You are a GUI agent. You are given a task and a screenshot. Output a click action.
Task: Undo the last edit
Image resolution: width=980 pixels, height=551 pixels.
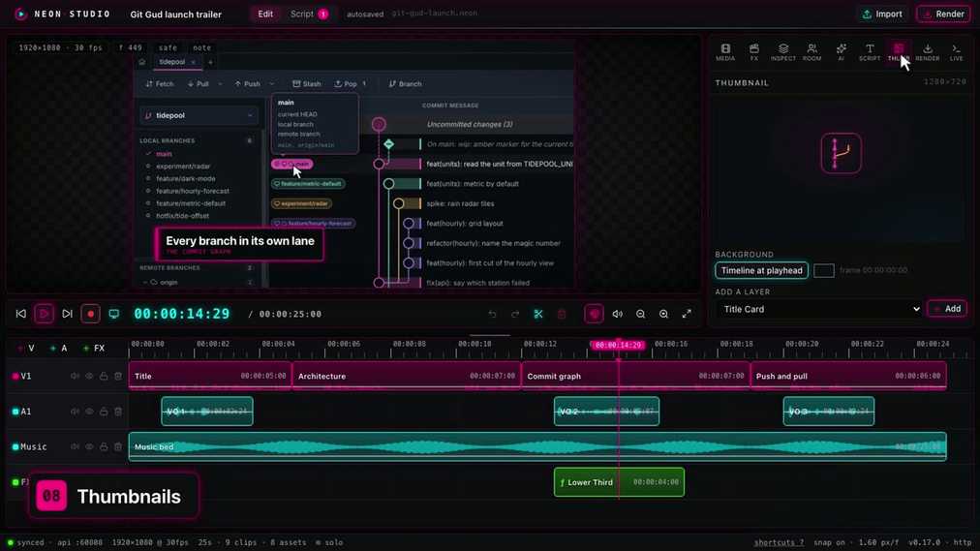pos(493,314)
